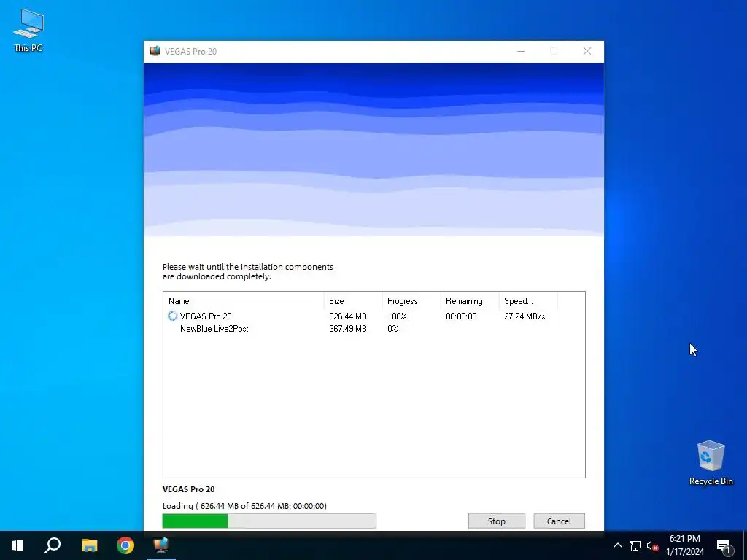Launch Google Chrome from taskbar
The image size is (747, 560).
(x=125, y=545)
